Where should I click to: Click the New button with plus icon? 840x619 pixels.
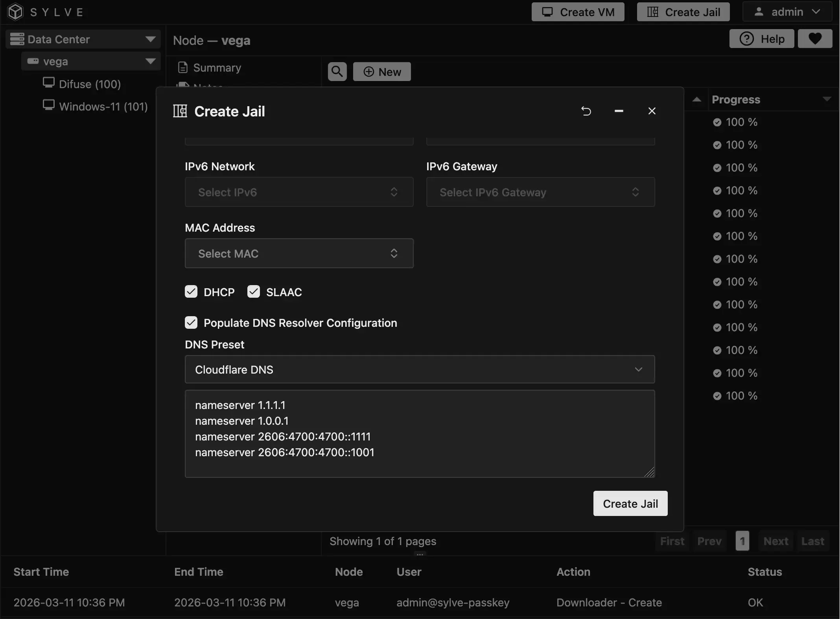coord(381,72)
